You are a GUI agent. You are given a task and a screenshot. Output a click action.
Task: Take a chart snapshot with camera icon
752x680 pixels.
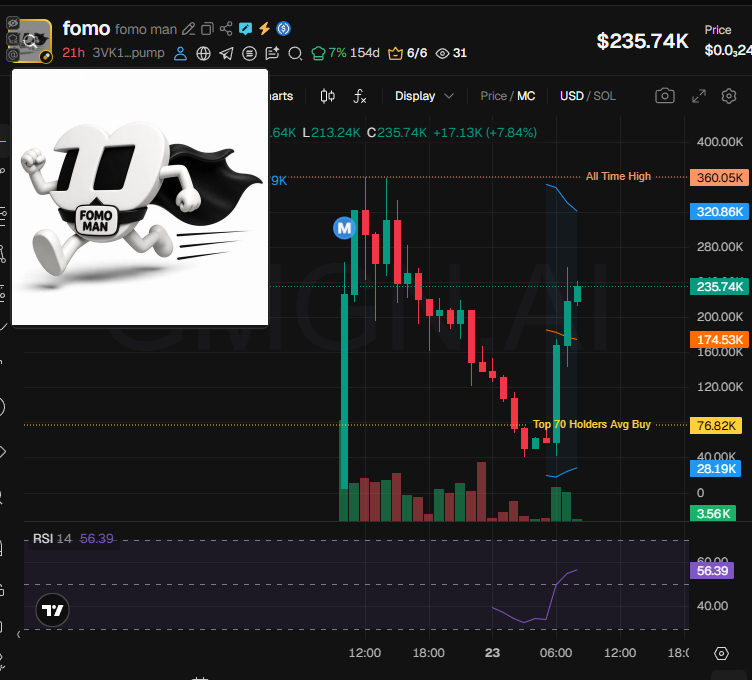(x=665, y=96)
